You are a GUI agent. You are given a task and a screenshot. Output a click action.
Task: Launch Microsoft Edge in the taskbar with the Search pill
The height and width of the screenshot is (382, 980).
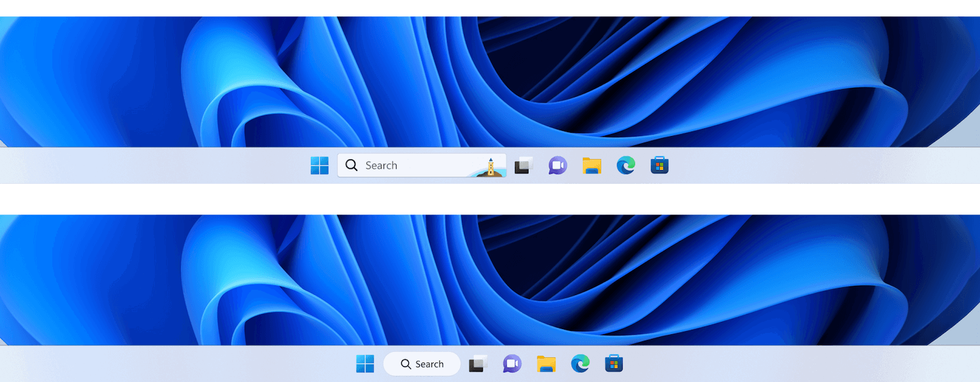pos(580,364)
